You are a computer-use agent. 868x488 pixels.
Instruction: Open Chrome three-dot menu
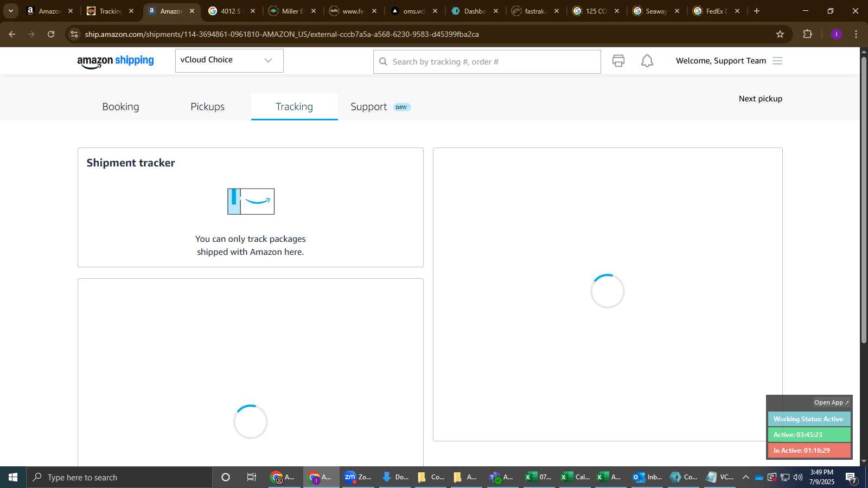(x=856, y=34)
